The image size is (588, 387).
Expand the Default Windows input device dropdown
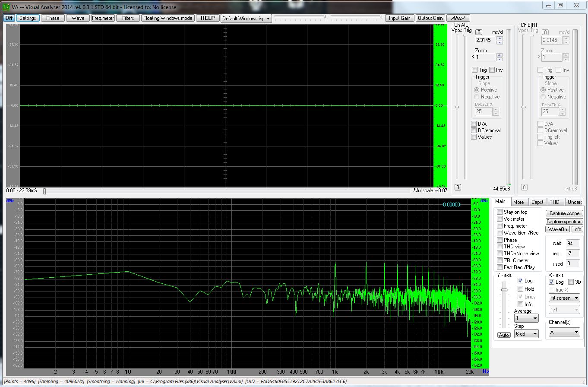[x=268, y=19]
